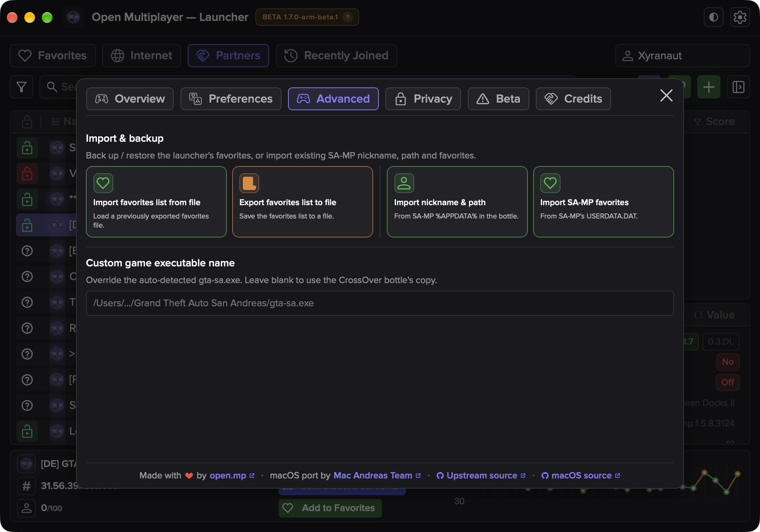Click Add to Favorites button
Screen dimensions: 760x532
tap(330, 508)
